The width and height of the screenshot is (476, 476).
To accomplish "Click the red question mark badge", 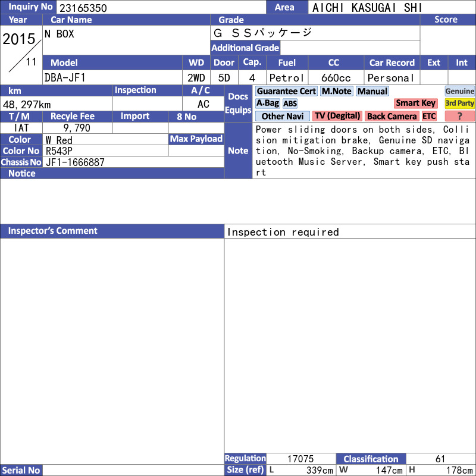I will click(x=459, y=116).
